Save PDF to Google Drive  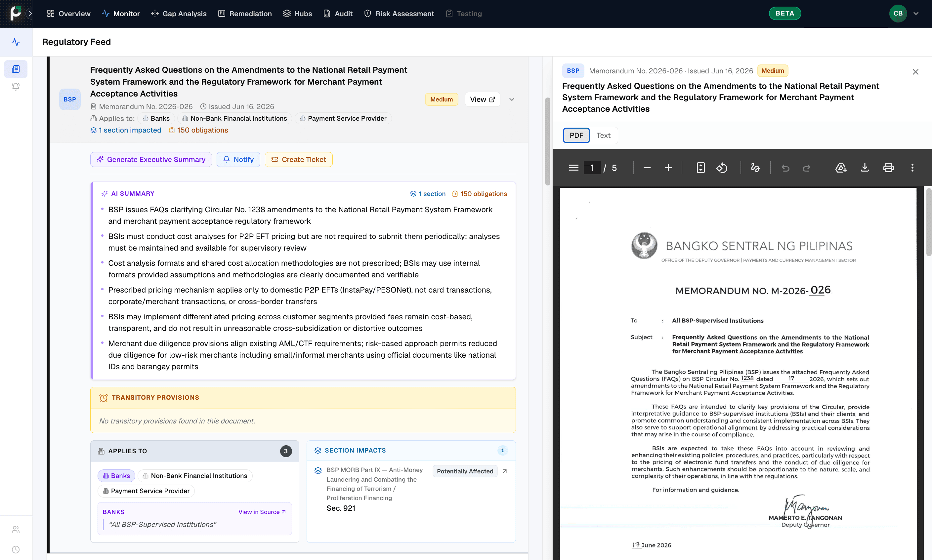[x=841, y=168]
